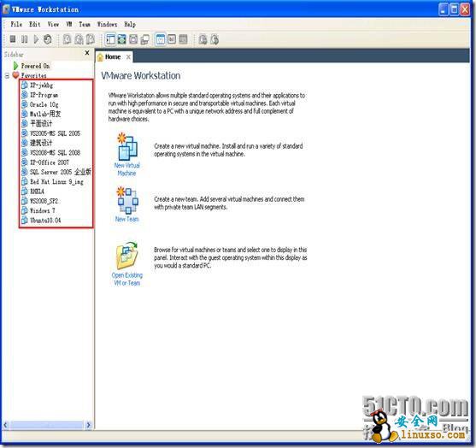Click sidebar scrollbar right arrow

point(89,425)
